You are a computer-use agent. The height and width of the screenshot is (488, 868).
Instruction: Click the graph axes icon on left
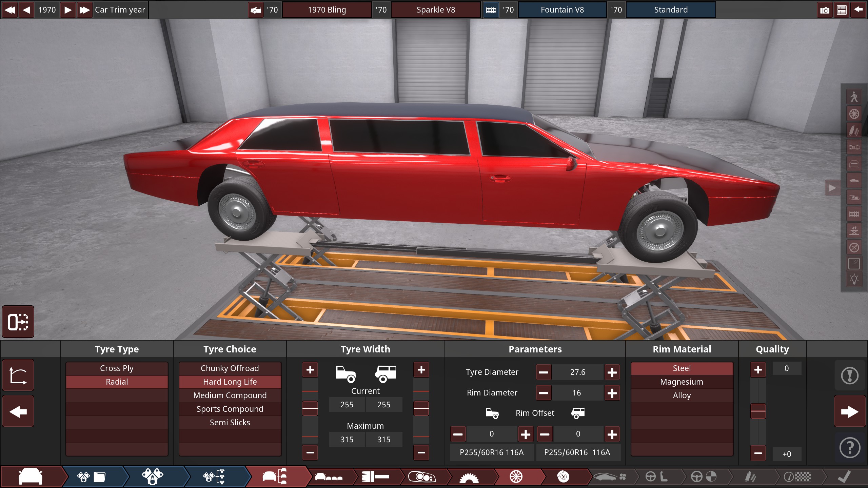(18, 375)
